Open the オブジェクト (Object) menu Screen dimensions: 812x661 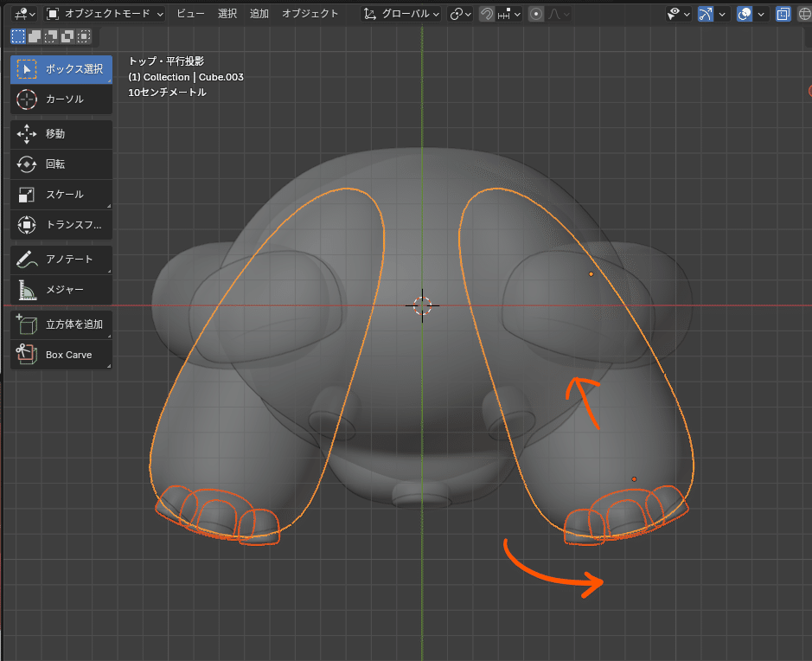[x=310, y=14]
